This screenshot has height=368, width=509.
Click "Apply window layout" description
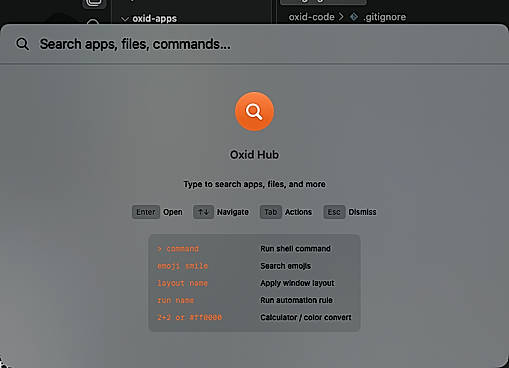pos(297,283)
